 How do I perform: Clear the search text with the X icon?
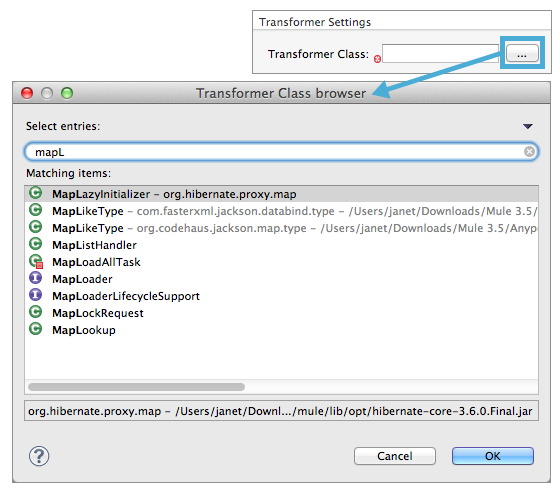[x=529, y=152]
